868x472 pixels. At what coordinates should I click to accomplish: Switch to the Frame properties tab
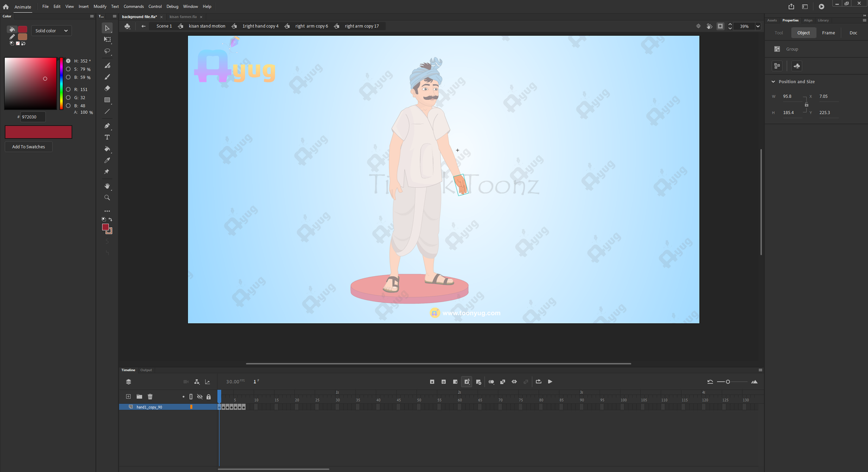point(828,33)
